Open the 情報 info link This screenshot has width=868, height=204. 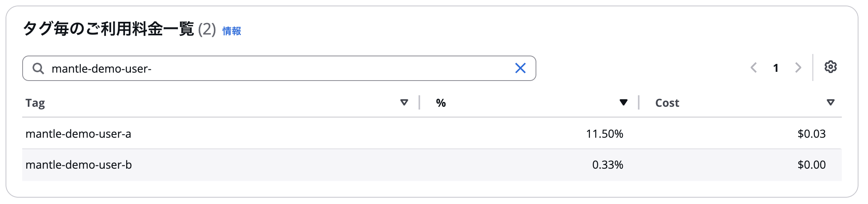(x=232, y=31)
